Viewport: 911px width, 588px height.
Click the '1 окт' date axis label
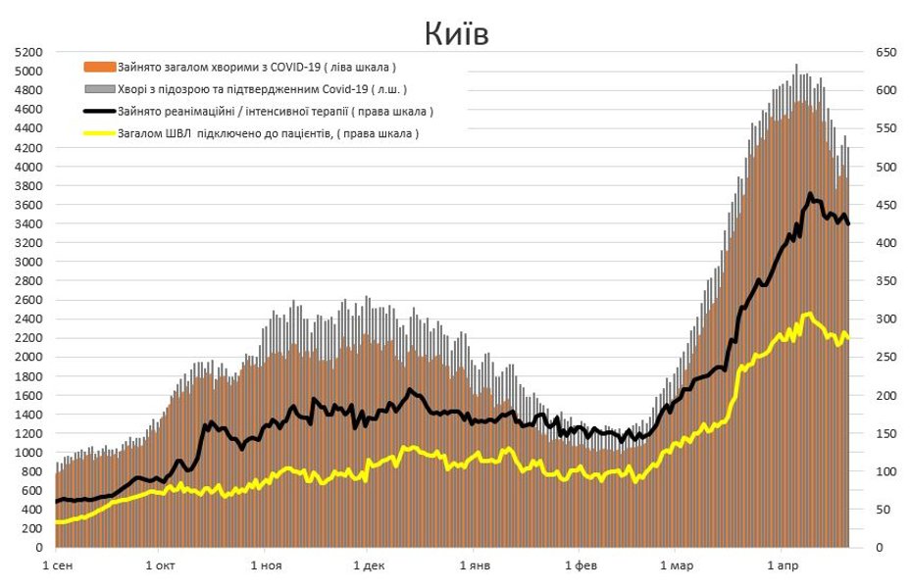tap(160, 566)
